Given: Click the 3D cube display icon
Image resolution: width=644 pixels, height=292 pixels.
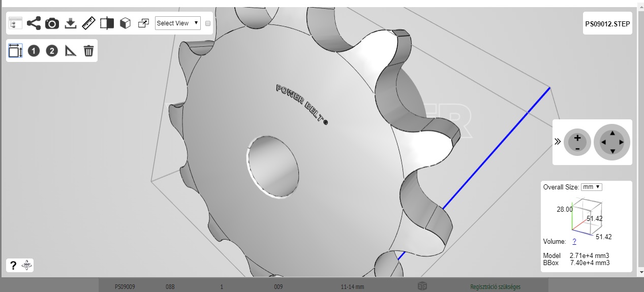Looking at the screenshot, I should tap(125, 23).
